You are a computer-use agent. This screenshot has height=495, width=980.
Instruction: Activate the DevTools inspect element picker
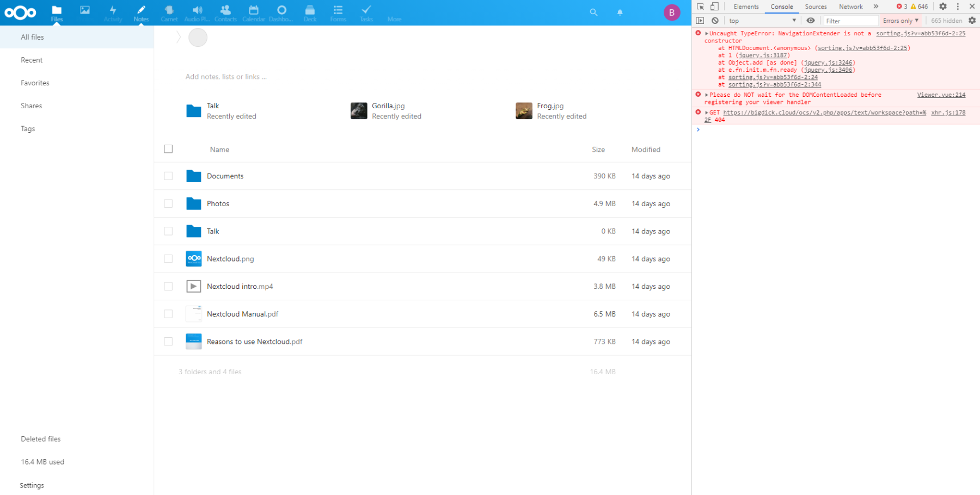point(700,7)
